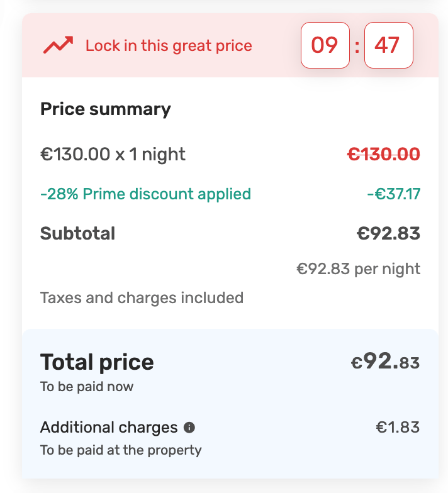Viewport: 448px width, 493px height.
Task: Click '-28% Prime discount applied' text
Action: click(x=145, y=194)
